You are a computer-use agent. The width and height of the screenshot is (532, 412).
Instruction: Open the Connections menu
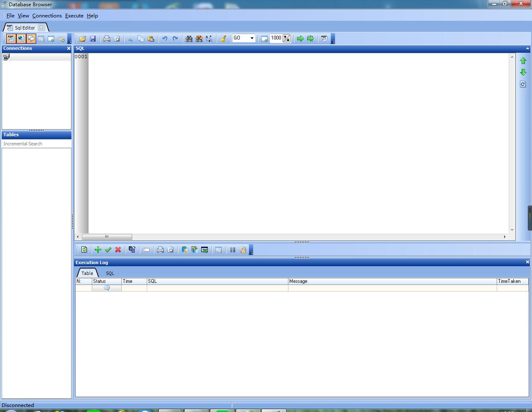point(47,16)
